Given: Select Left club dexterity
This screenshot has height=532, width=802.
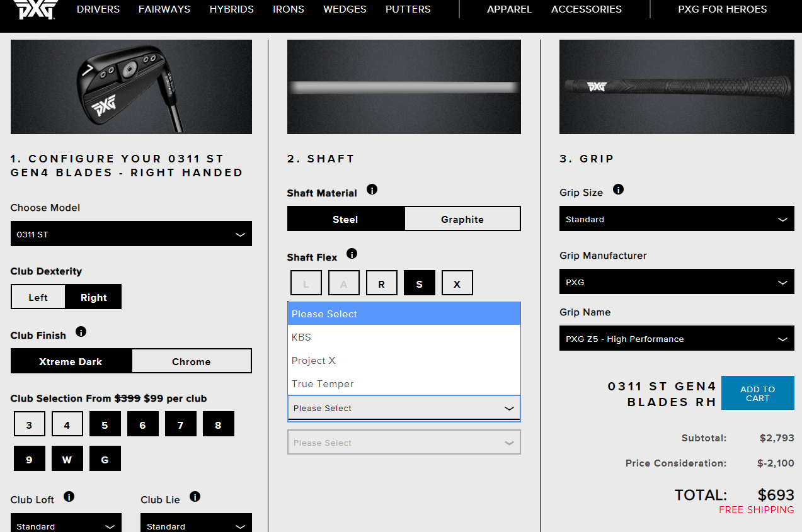Looking at the screenshot, I should pos(38,297).
